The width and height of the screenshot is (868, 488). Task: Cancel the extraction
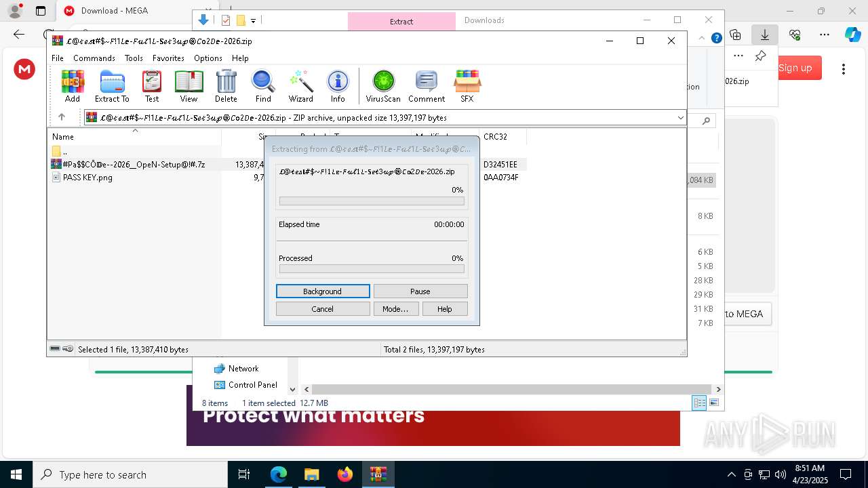click(x=323, y=308)
